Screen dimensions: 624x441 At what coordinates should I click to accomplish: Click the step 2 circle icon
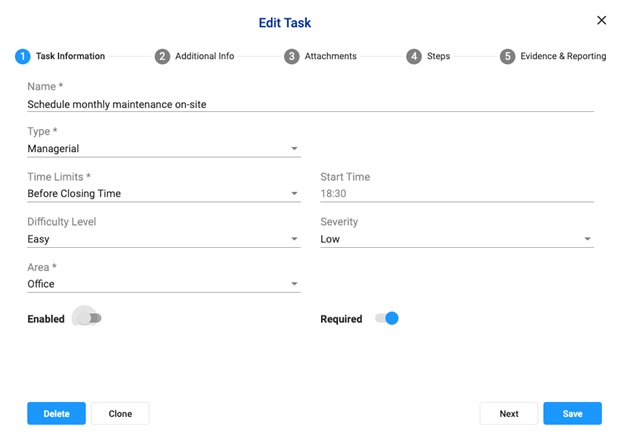[x=162, y=56]
